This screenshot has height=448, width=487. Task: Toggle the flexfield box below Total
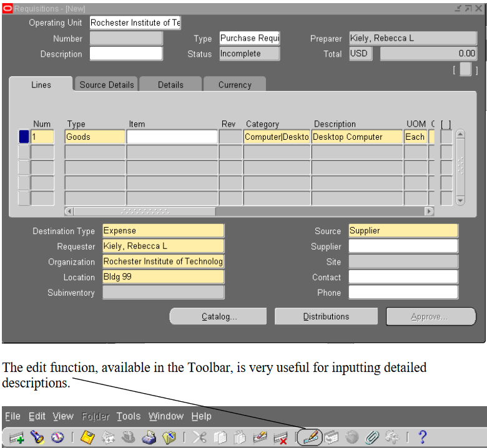pos(465,70)
